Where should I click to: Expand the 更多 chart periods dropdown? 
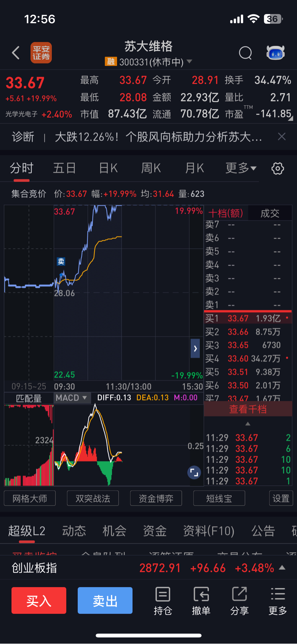tap(241, 168)
